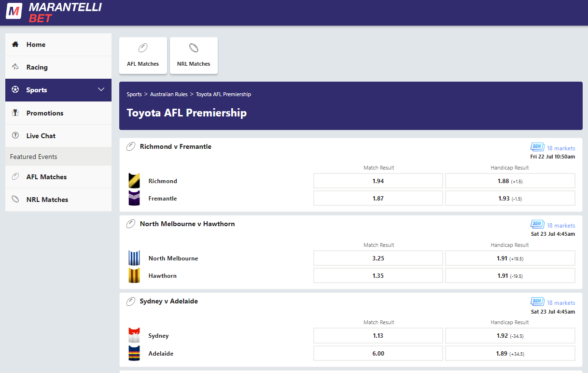Click the Live Chat question mark icon
The width and height of the screenshot is (588, 373).
point(15,136)
